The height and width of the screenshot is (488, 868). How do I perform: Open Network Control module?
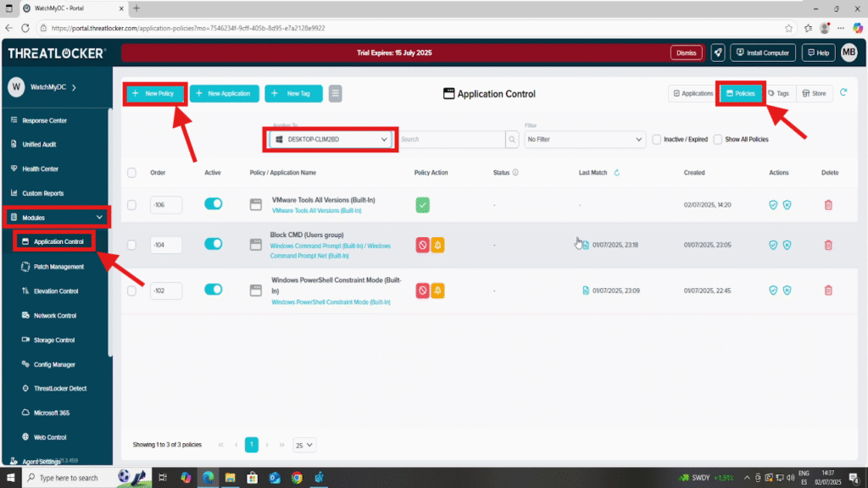click(x=55, y=315)
